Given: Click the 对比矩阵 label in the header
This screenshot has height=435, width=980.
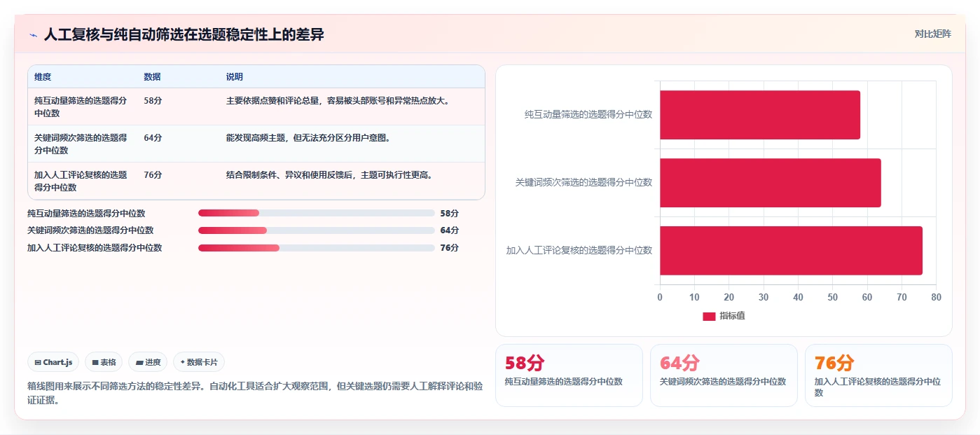Looking at the screenshot, I should (932, 34).
